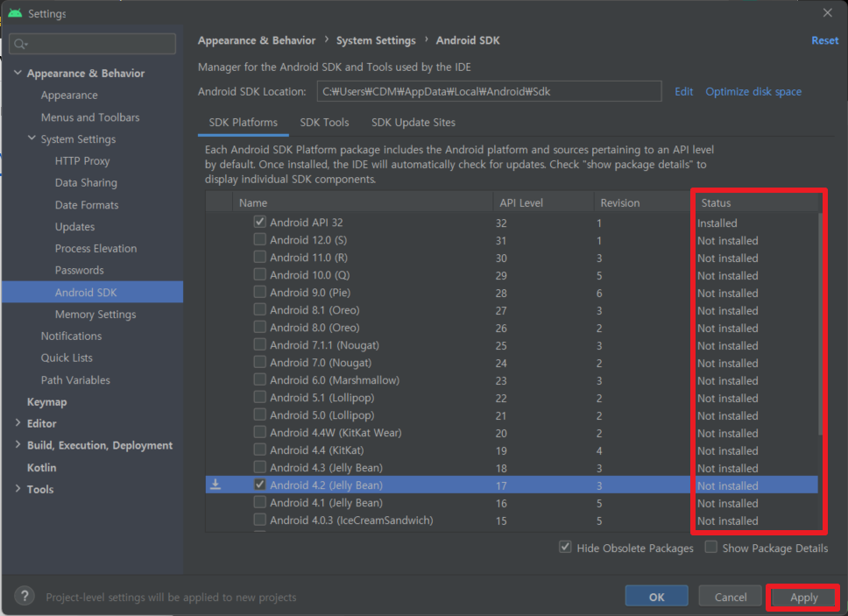Image resolution: width=848 pixels, height=616 pixels.
Task: Click the Reset link
Action: (x=824, y=40)
